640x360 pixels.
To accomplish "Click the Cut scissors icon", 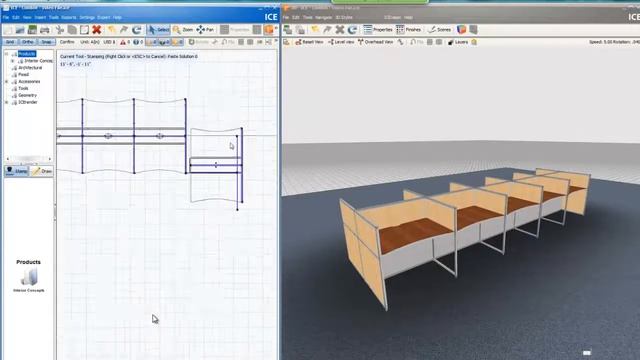I will tap(60, 30).
